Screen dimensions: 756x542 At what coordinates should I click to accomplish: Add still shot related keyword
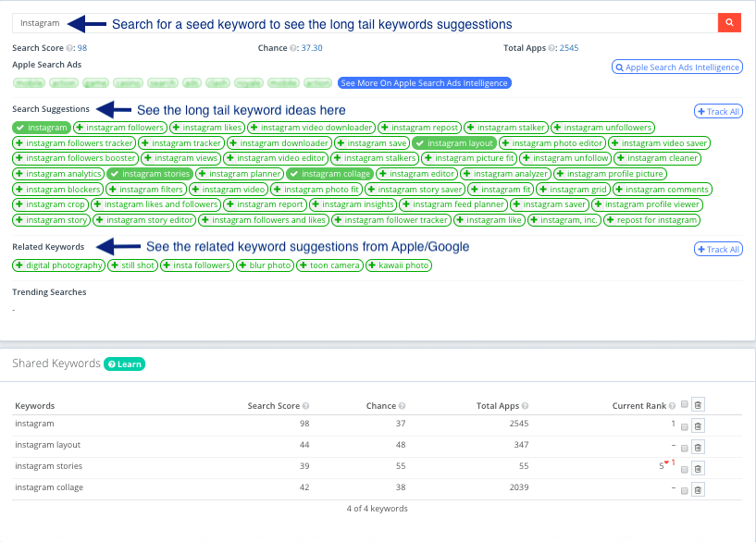(x=132, y=265)
